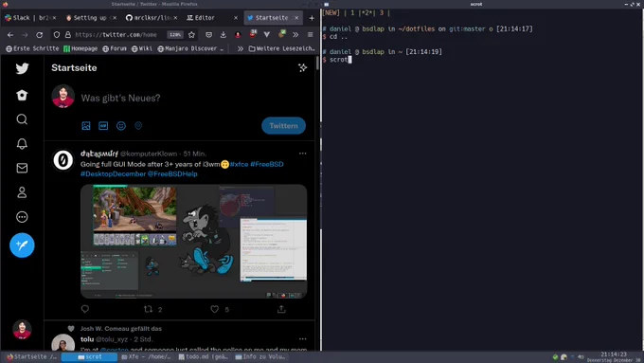
Task: Click the #xfce hashtag in tweet
Action: click(239, 164)
